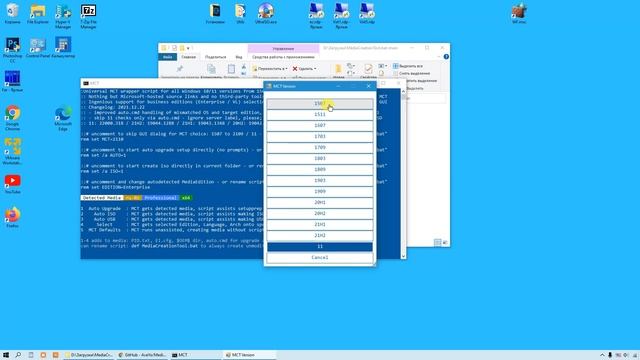Choose the 1607 version button

pyautogui.click(x=320, y=126)
